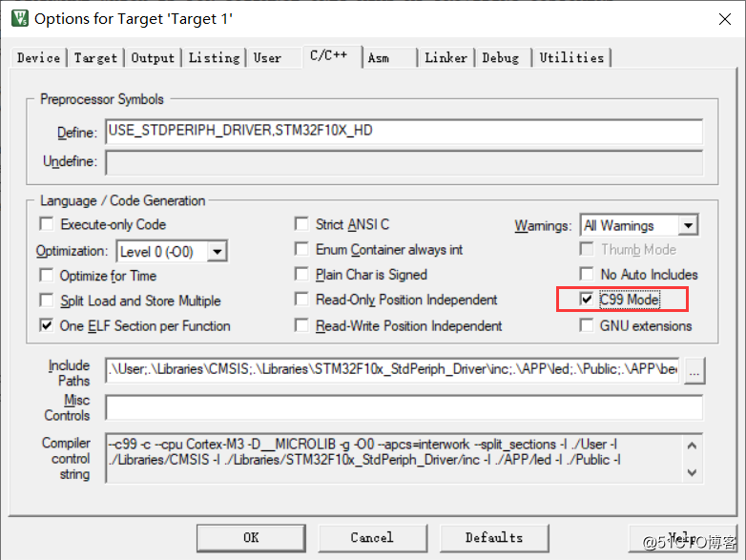Open the Listing tab
The height and width of the screenshot is (560, 746).
click(214, 58)
